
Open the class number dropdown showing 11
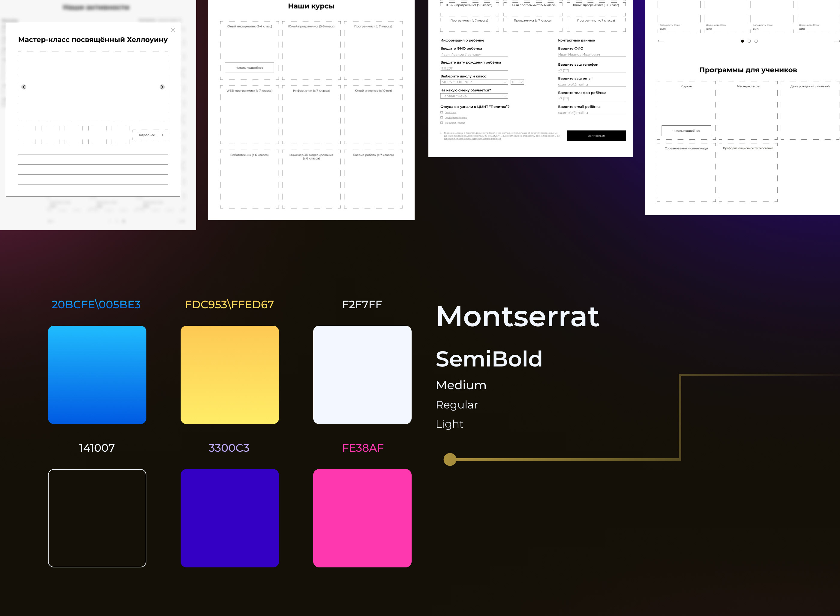tap(517, 82)
